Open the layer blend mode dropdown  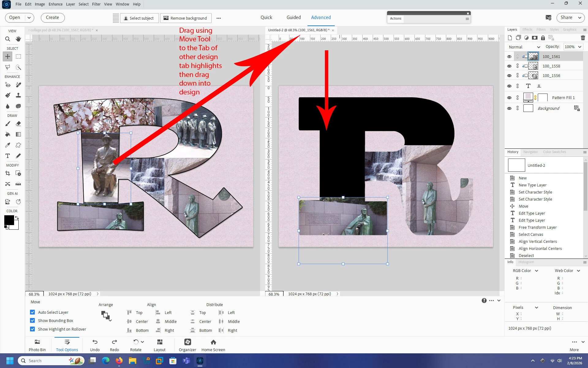click(524, 47)
